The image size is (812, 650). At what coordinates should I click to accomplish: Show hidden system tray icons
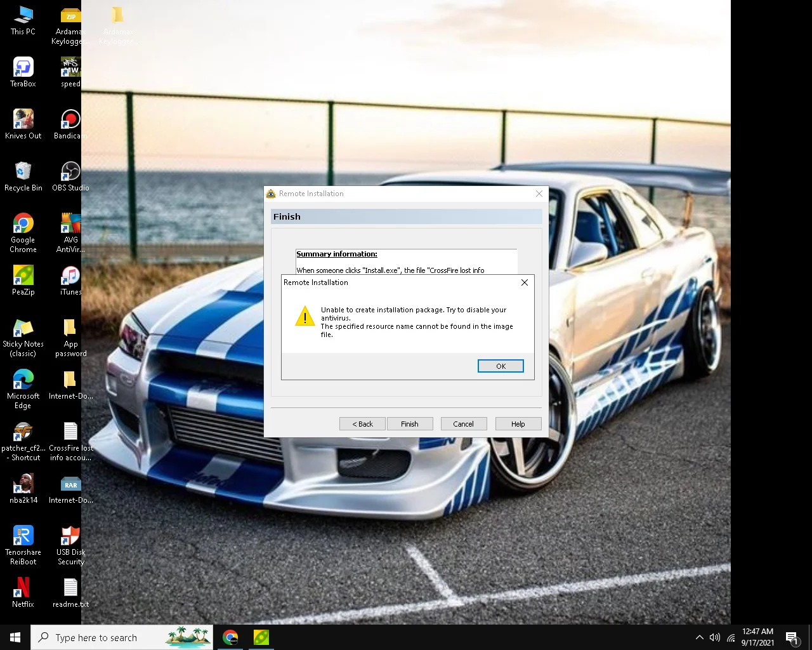click(x=699, y=637)
